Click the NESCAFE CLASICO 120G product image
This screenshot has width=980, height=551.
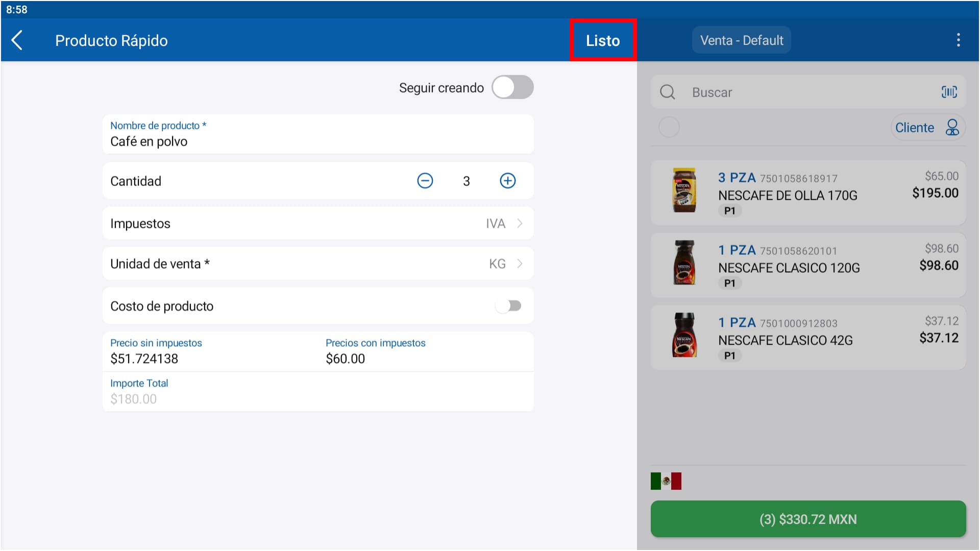(x=684, y=263)
